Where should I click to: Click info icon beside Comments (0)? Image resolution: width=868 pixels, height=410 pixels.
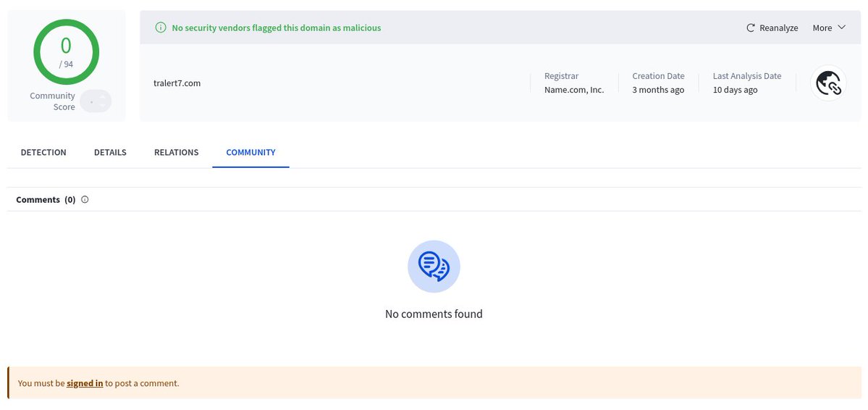tap(85, 199)
